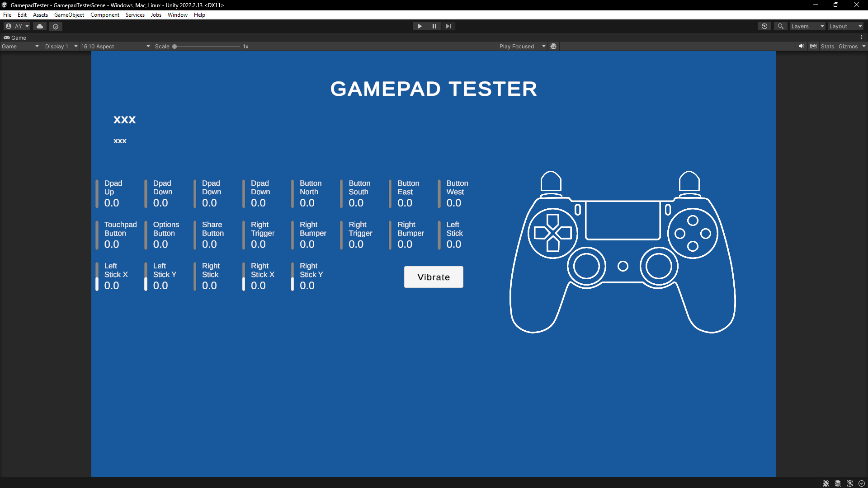This screenshot has width=868, height=488.
Task: Click the Scale slider handle
Action: coord(175,47)
